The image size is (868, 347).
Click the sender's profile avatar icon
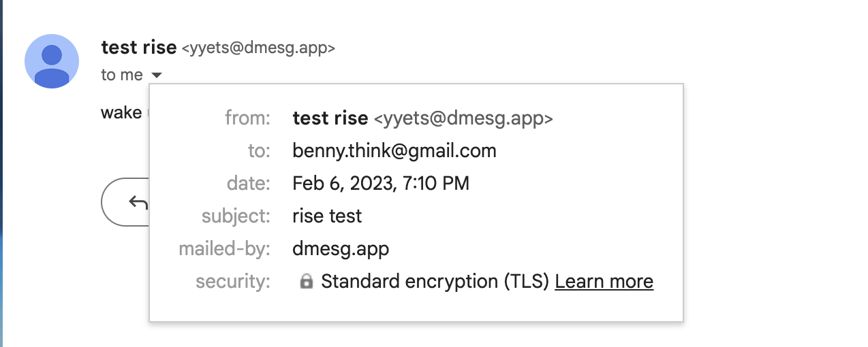point(52,61)
